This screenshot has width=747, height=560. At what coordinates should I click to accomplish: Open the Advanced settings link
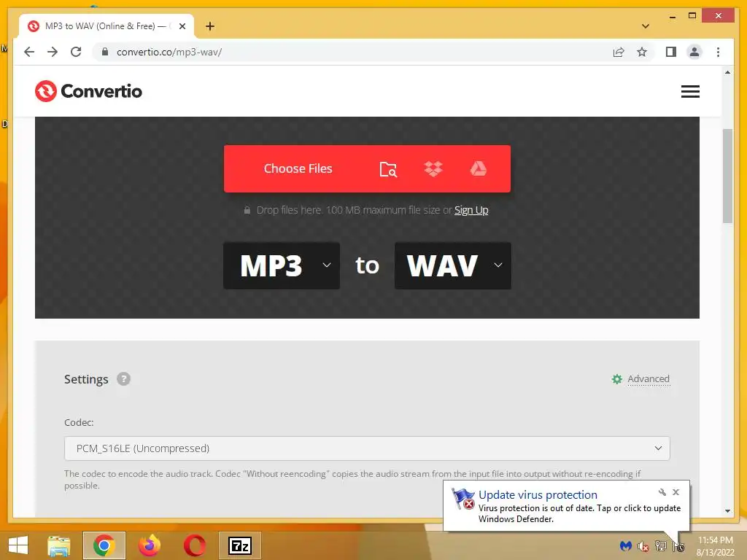(x=649, y=379)
